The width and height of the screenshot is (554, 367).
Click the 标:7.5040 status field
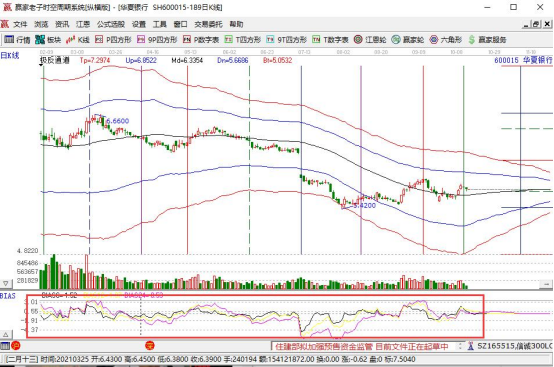pyautogui.click(x=399, y=360)
